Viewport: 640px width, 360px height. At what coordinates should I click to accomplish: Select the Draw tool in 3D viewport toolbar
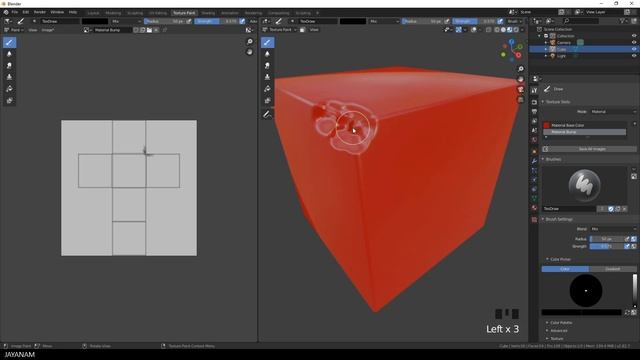tap(267, 42)
